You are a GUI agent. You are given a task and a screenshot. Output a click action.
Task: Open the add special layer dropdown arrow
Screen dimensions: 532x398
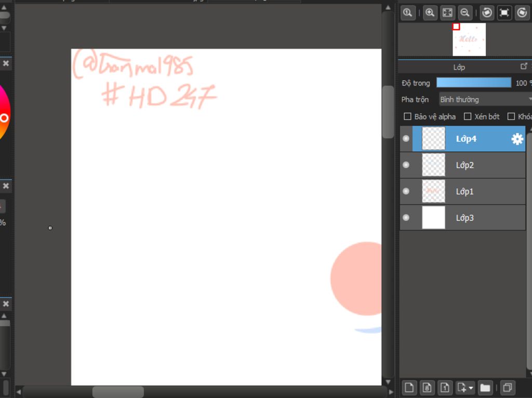point(471,388)
